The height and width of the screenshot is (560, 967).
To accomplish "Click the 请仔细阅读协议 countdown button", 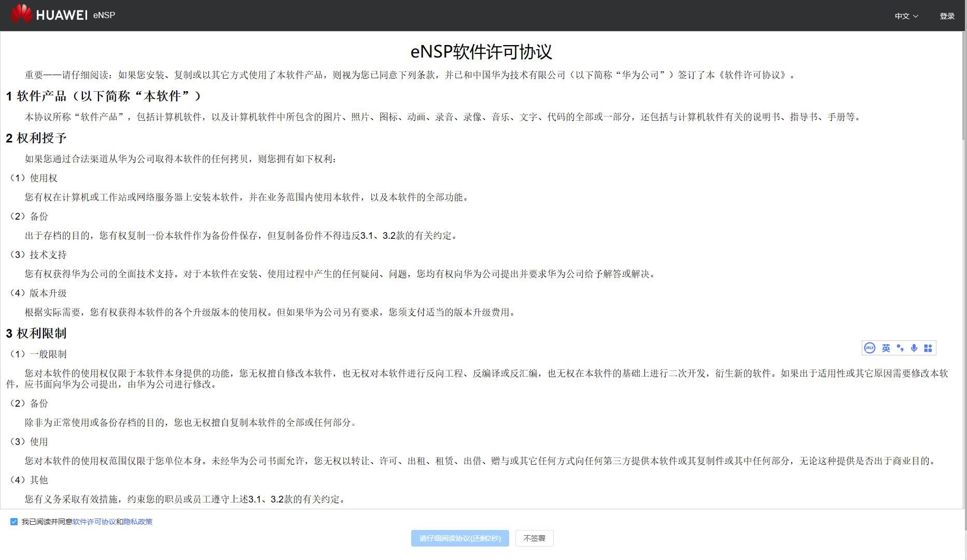I will [x=460, y=538].
